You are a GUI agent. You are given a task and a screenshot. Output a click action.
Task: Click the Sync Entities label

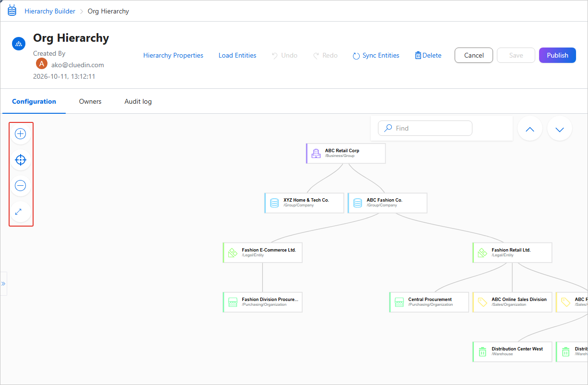click(x=381, y=55)
